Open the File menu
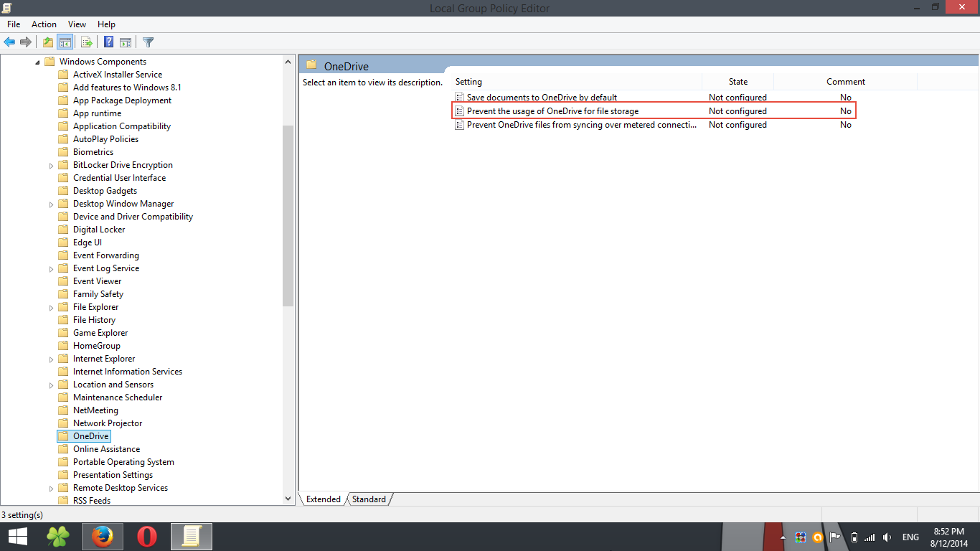Screen dimensions: 980x551 tap(14, 24)
